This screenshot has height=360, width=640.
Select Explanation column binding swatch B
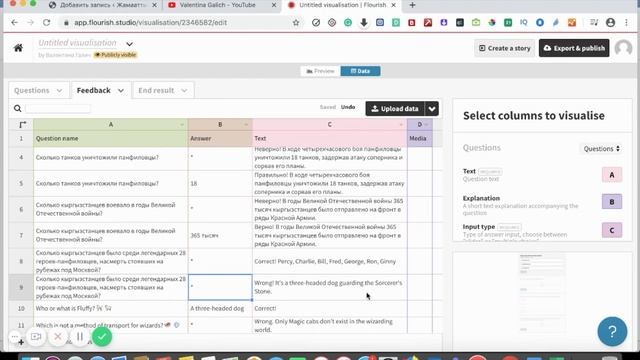pos(612,202)
